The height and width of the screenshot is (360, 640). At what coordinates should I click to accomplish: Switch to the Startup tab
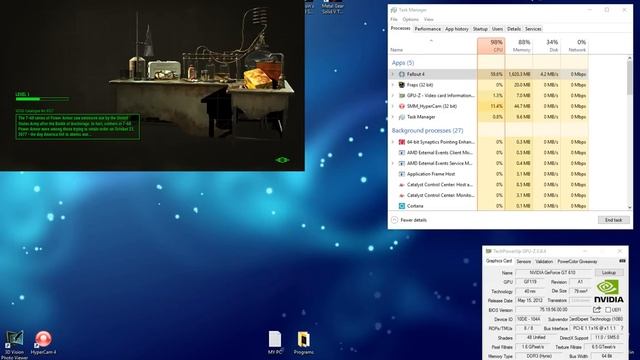480,29
